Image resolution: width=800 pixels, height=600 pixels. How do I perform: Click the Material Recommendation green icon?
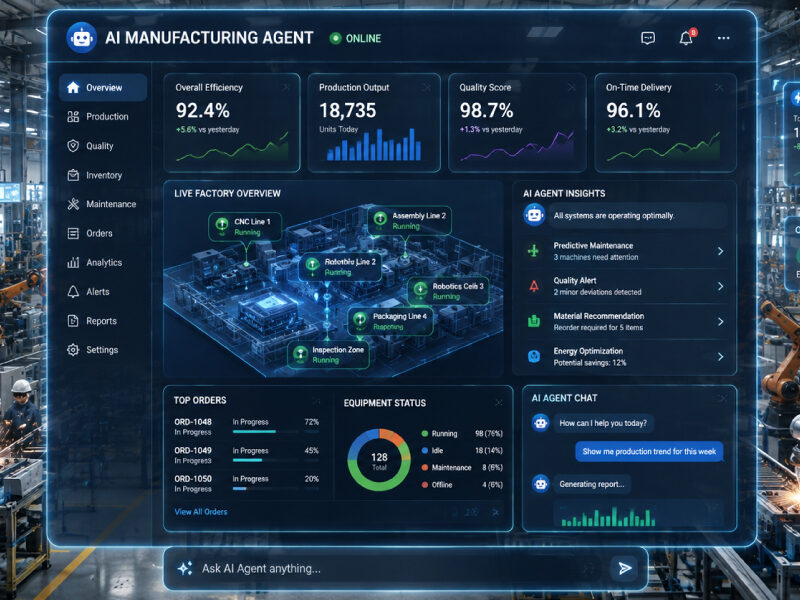(x=534, y=321)
